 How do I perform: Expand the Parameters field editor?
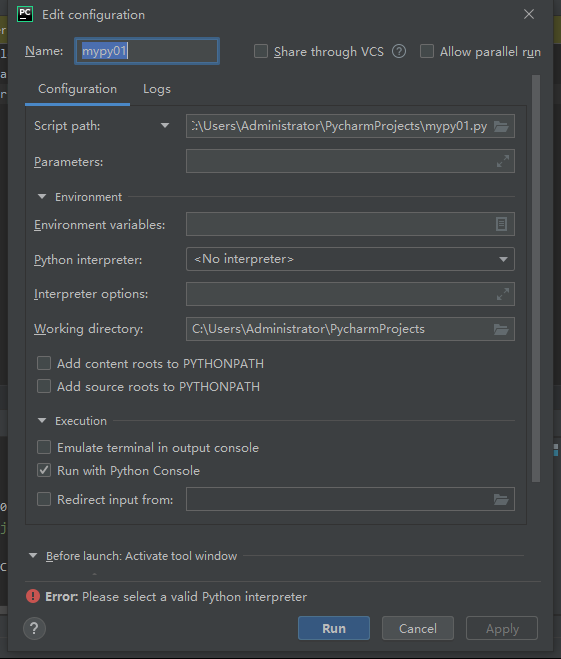pos(503,161)
